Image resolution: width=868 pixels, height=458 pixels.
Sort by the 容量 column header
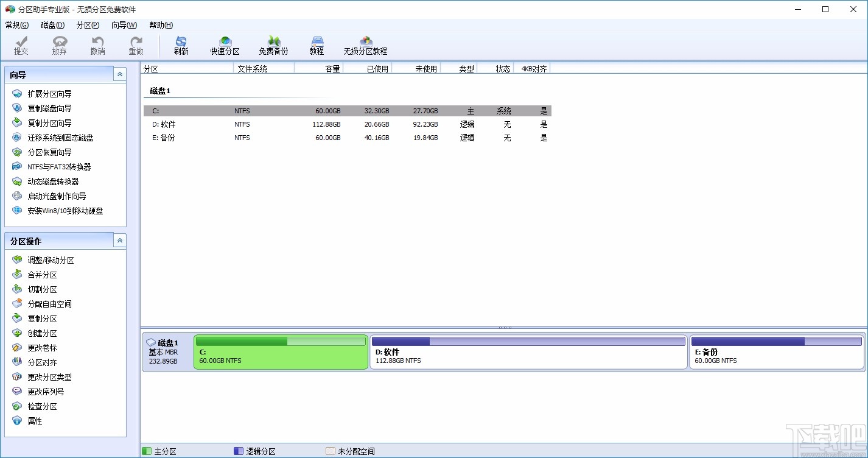pyautogui.click(x=332, y=69)
